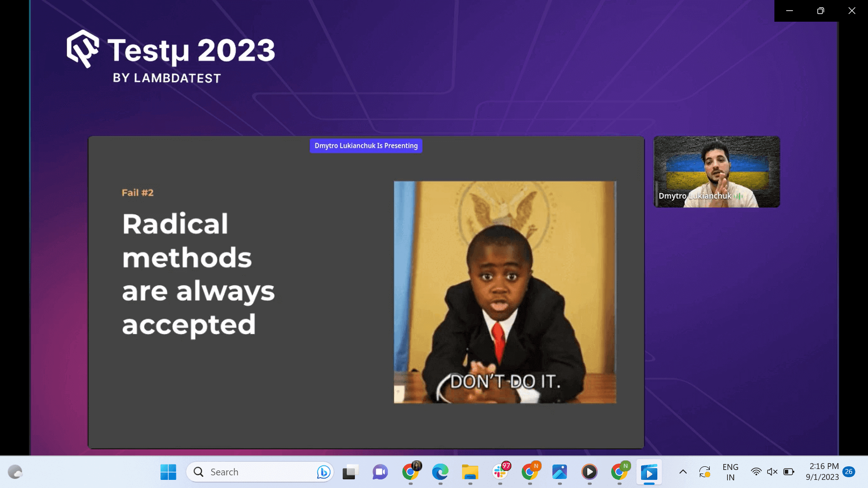Click the Dmytro Lukianchuk speaker video thumbnail
868x488 pixels.
[x=717, y=172]
